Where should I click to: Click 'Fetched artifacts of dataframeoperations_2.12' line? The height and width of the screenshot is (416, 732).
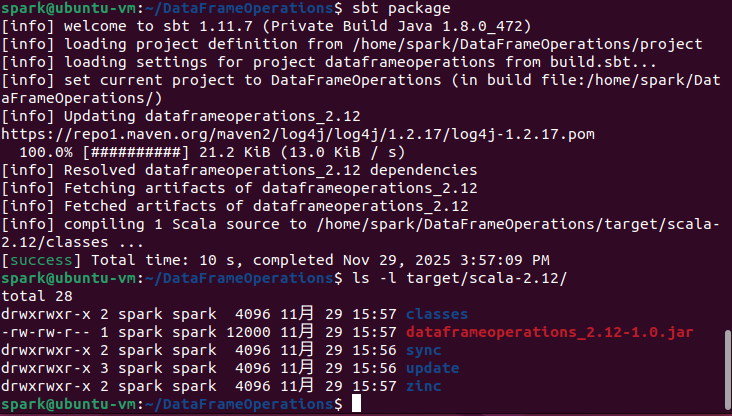(x=235, y=206)
